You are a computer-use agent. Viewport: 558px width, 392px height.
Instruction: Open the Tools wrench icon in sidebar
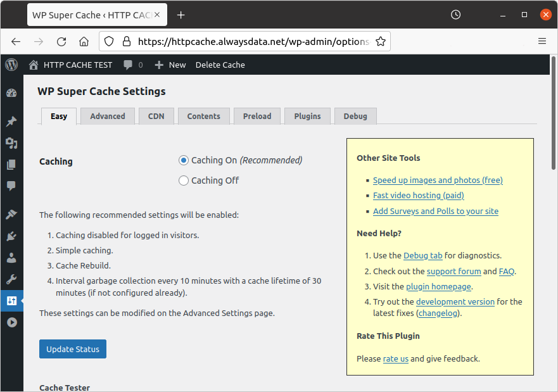click(x=11, y=279)
